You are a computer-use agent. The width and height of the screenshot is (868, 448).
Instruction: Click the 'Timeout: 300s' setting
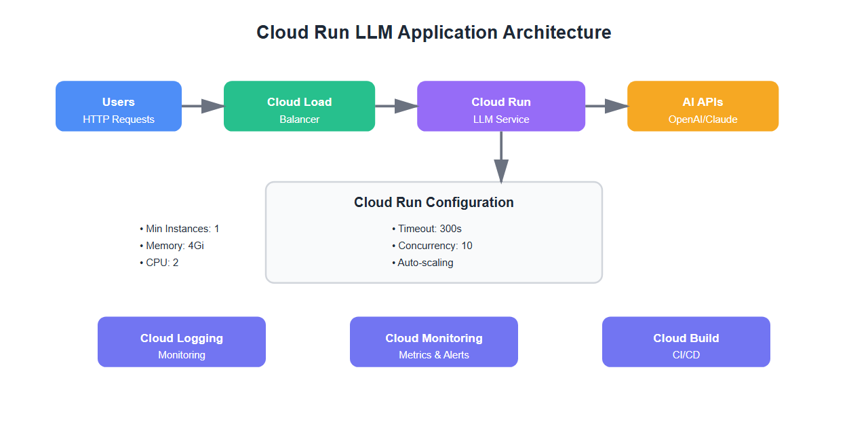click(427, 229)
